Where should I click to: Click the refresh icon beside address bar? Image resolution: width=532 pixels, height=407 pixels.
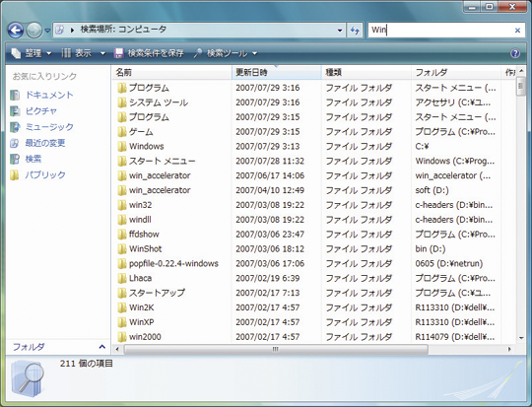click(x=355, y=31)
